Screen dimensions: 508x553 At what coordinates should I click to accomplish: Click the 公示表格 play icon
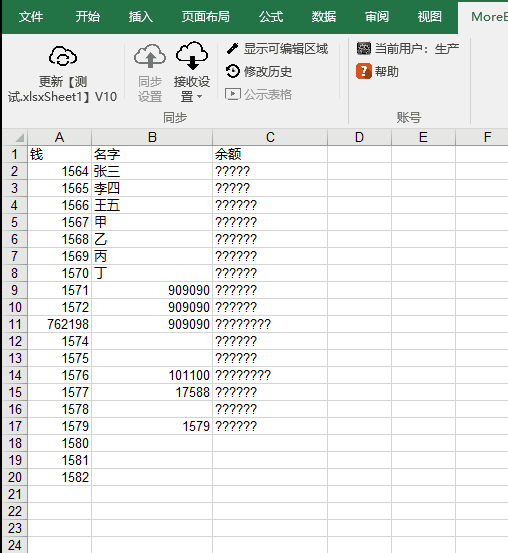click(233, 94)
